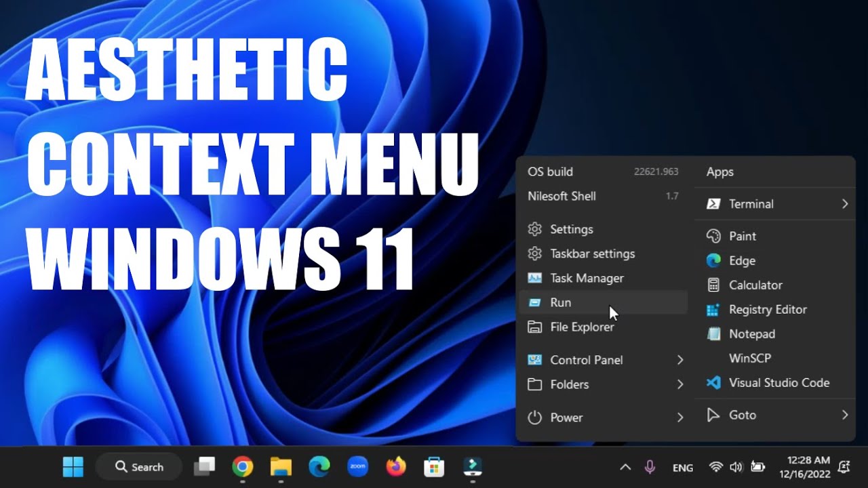The width and height of the screenshot is (868, 488).
Task: Expand the Power submenu arrow
Action: coord(680,418)
